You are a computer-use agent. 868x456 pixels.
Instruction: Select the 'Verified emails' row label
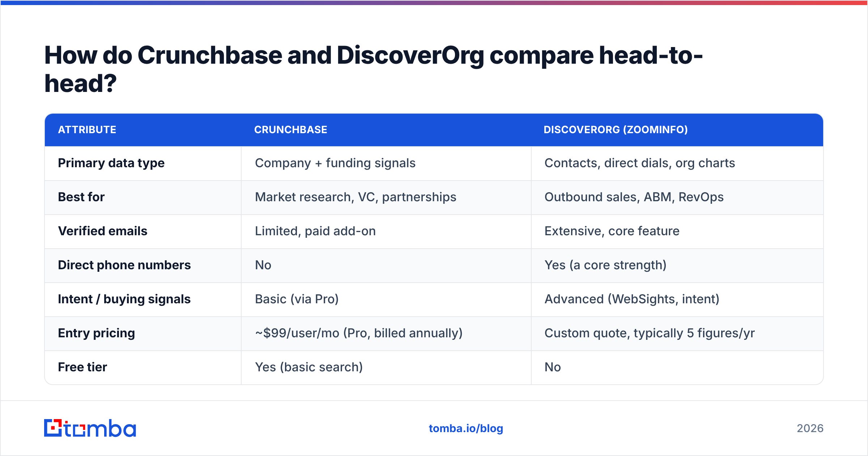[x=103, y=231]
